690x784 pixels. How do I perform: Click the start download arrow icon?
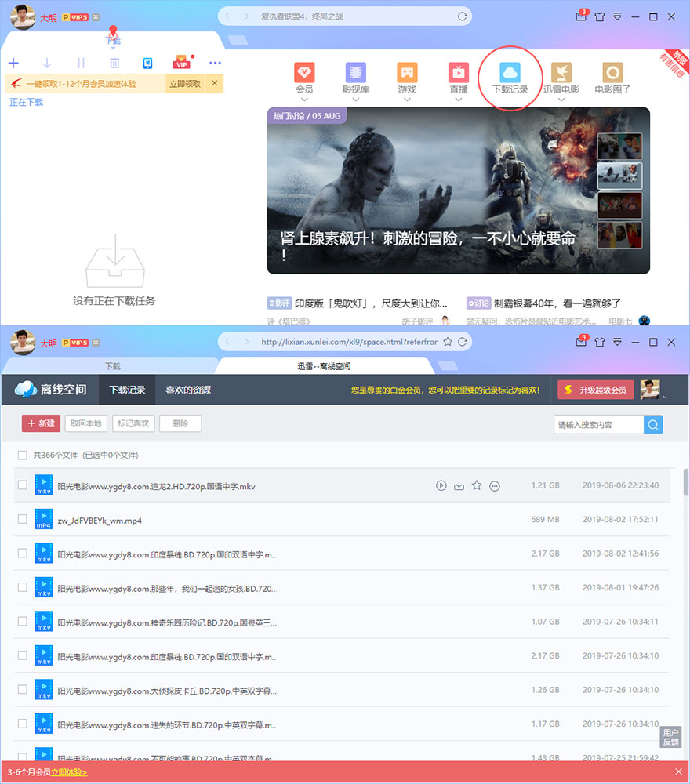click(x=47, y=63)
